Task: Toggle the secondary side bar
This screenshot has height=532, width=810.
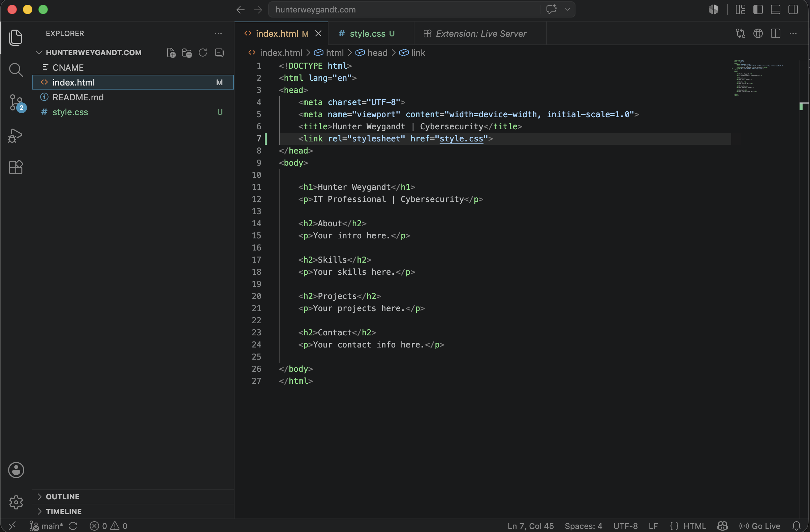Action: coord(793,9)
